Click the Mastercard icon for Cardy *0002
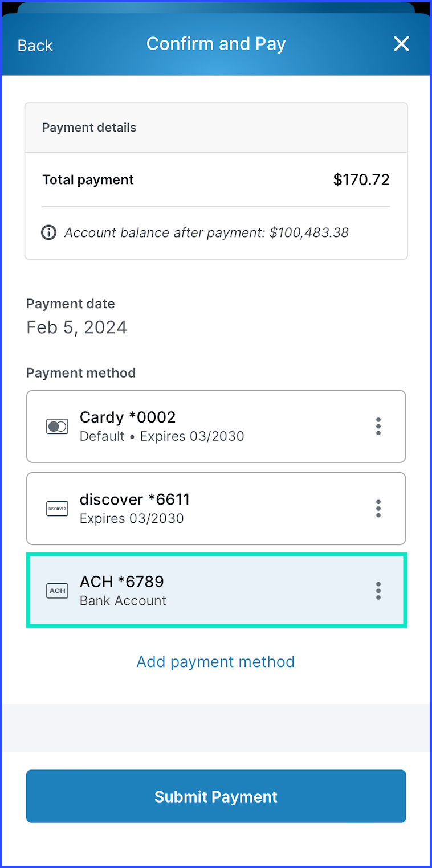The image size is (432, 868). tap(57, 427)
